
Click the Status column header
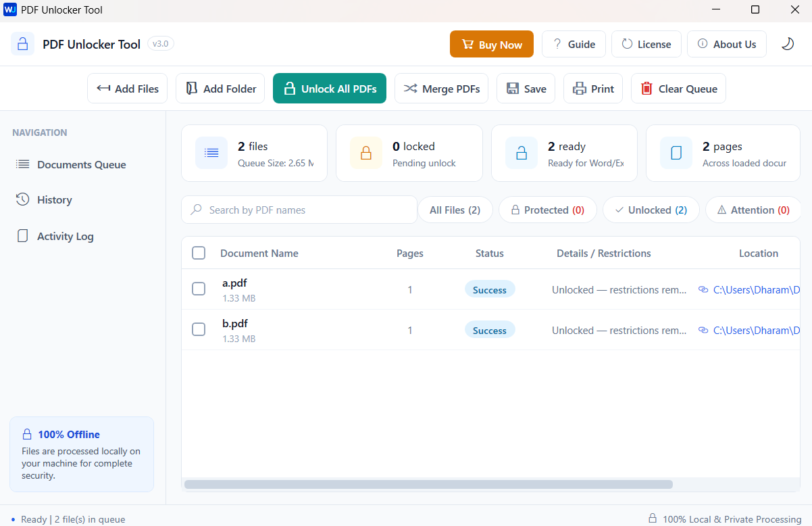tap(490, 254)
